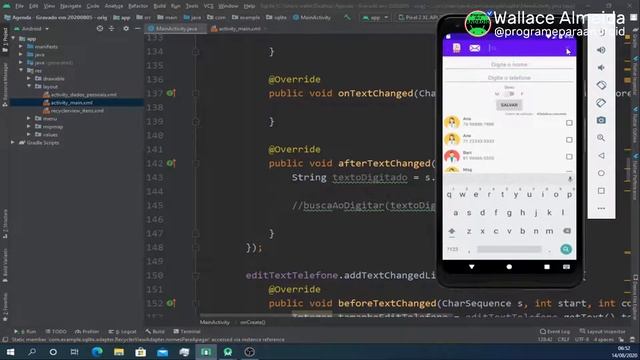Click the onCreate() breadcrumb below editor

coord(253,322)
